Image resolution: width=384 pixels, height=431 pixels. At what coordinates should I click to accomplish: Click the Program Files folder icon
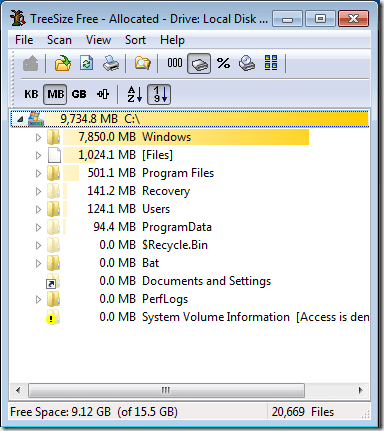53,173
